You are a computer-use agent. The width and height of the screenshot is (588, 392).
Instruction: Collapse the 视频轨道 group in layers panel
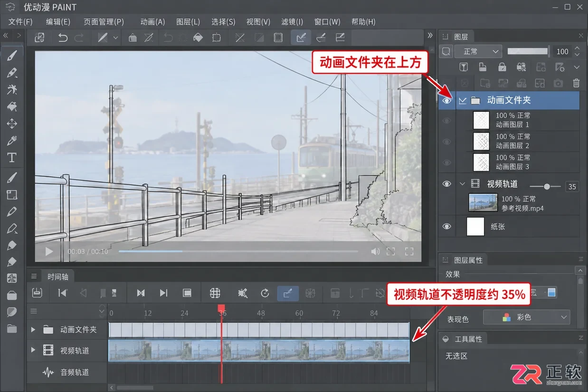[462, 184]
